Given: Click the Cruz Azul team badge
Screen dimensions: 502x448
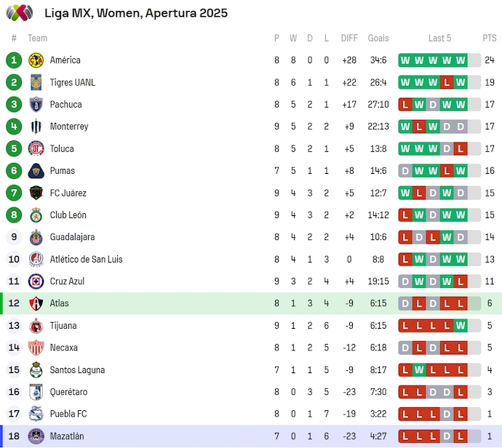Looking at the screenshot, I should tap(36, 281).
